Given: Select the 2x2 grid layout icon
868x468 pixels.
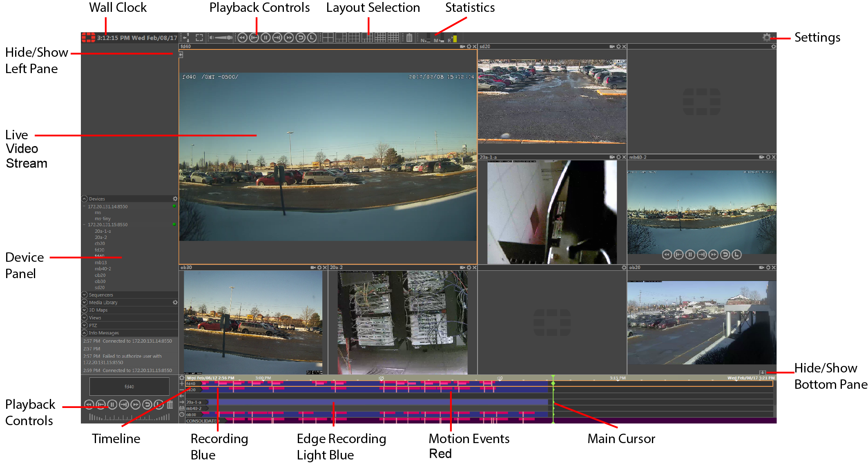Looking at the screenshot, I should pyautogui.click(x=328, y=38).
